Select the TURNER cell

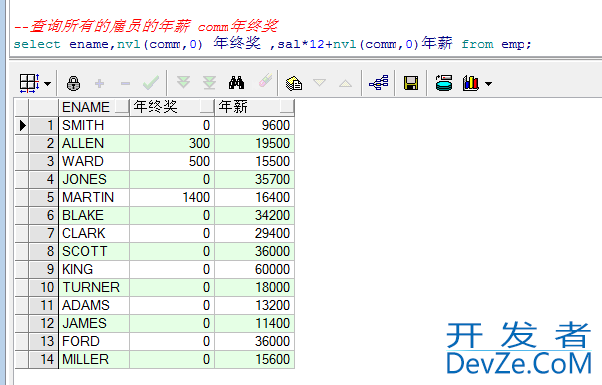[x=94, y=288]
